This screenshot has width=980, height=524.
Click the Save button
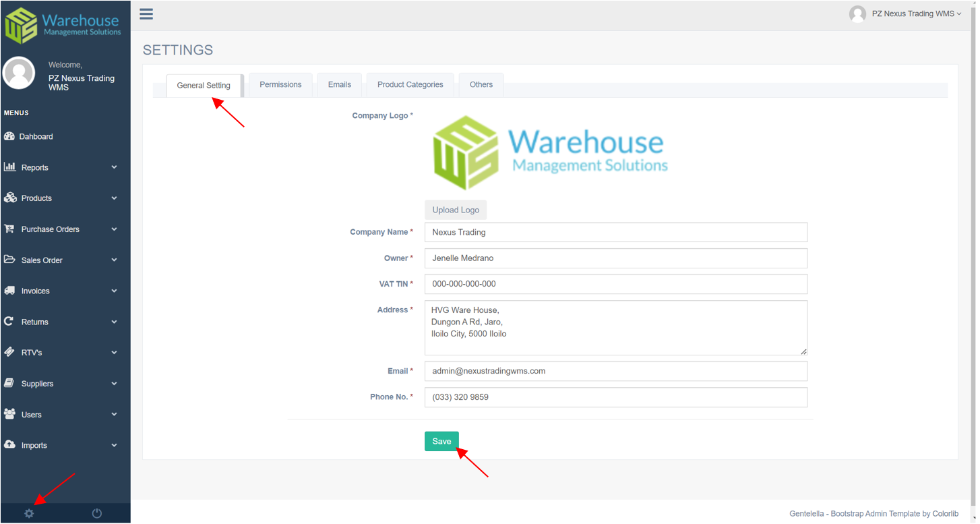pos(441,441)
